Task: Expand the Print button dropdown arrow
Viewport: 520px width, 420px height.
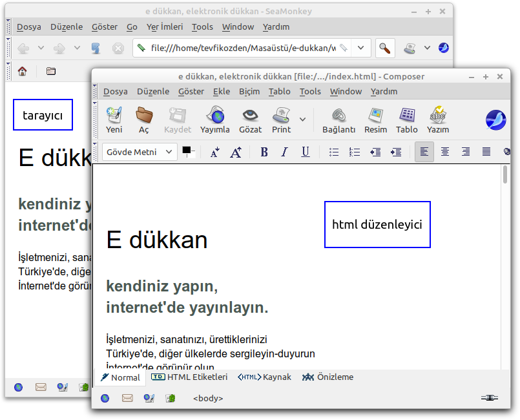Action: [302, 119]
